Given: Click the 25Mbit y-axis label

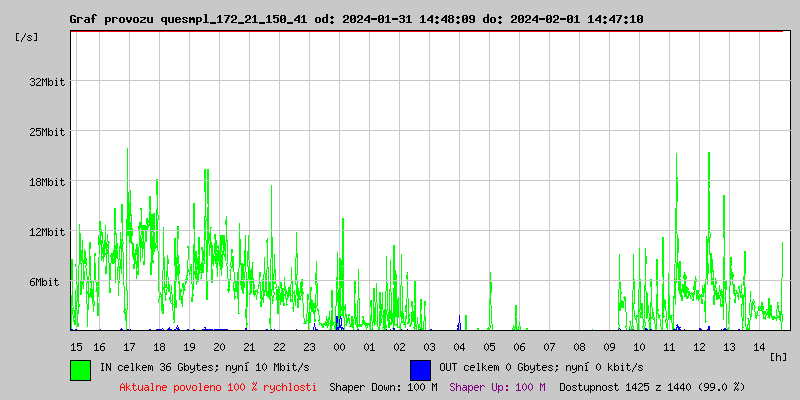Looking at the screenshot, I should coord(48,132).
